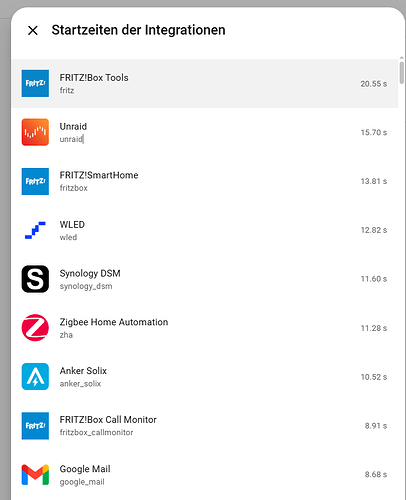The height and width of the screenshot is (500, 406).
Task: Click the FRITZ!Box Tools logo icon
Action: point(35,83)
